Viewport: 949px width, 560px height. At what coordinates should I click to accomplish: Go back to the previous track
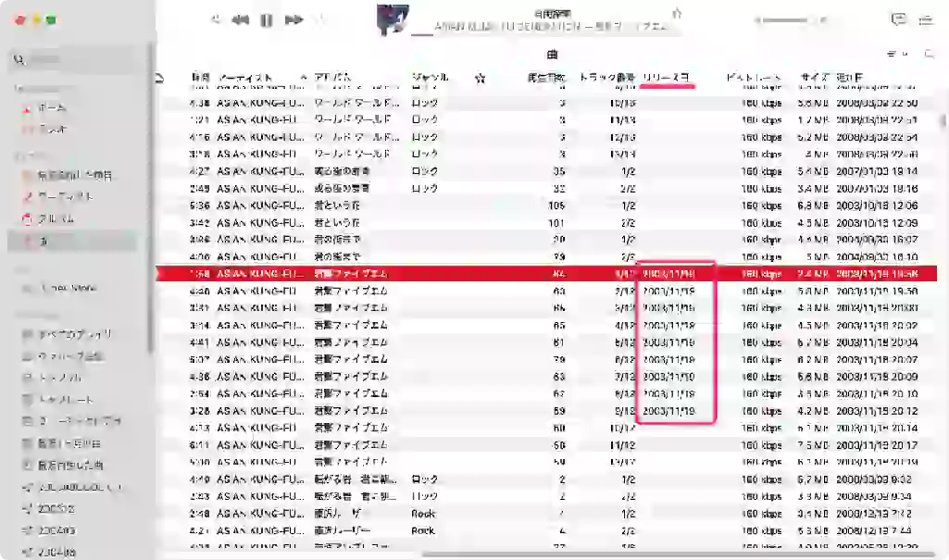tap(241, 20)
